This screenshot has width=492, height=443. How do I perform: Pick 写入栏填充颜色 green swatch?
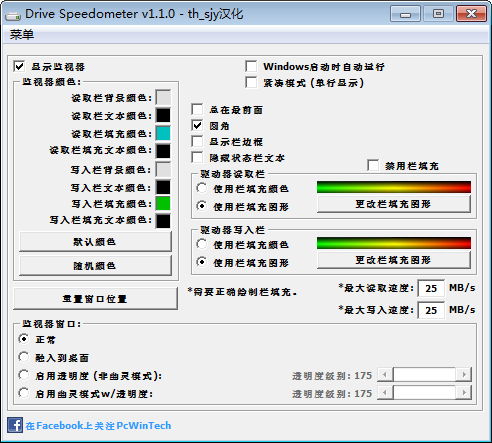pos(163,203)
